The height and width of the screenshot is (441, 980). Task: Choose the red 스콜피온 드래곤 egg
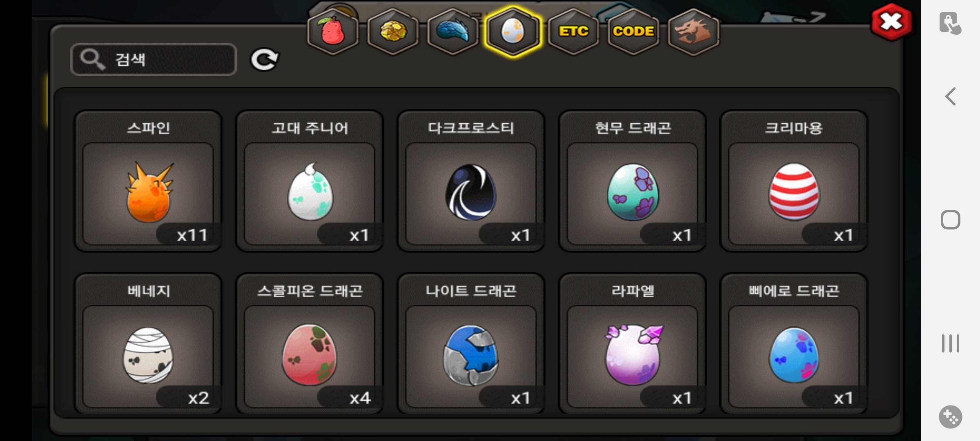point(310,343)
